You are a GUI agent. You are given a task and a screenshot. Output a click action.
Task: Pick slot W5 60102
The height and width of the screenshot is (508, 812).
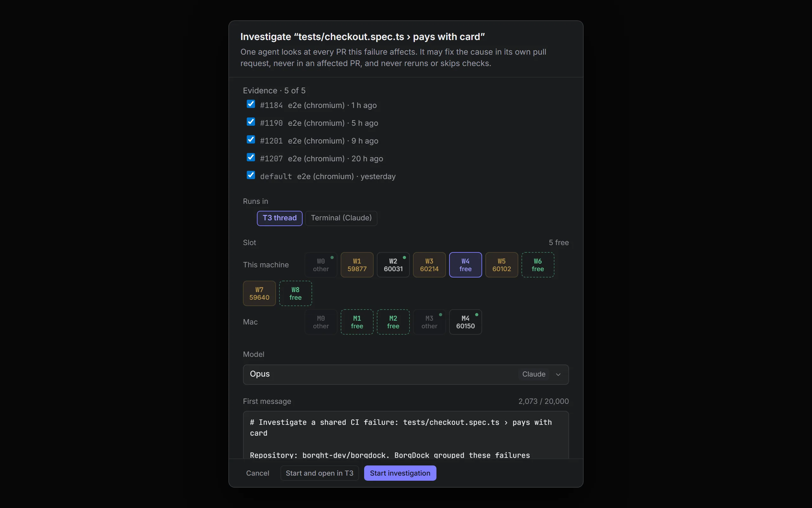click(501, 265)
